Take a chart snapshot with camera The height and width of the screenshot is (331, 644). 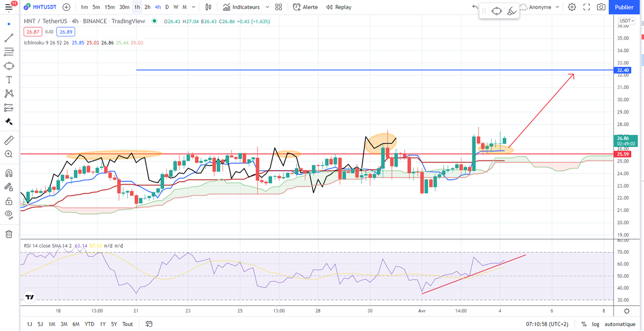(602, 8)
